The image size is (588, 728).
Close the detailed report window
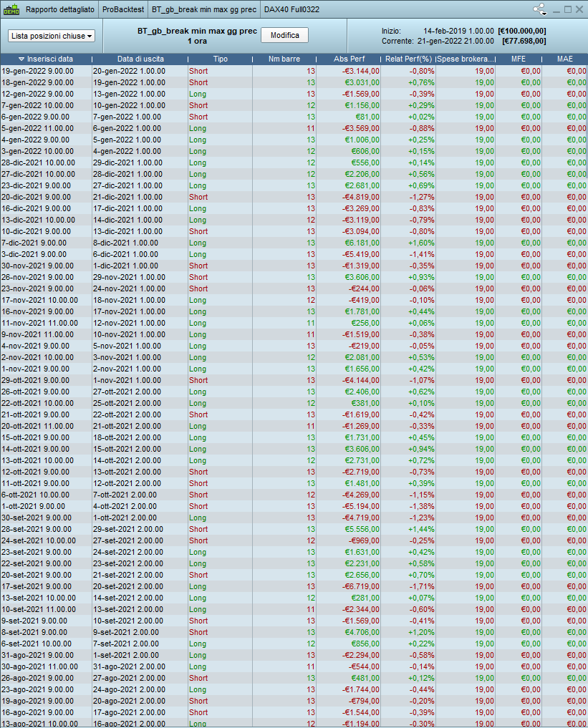coord(579,9)
